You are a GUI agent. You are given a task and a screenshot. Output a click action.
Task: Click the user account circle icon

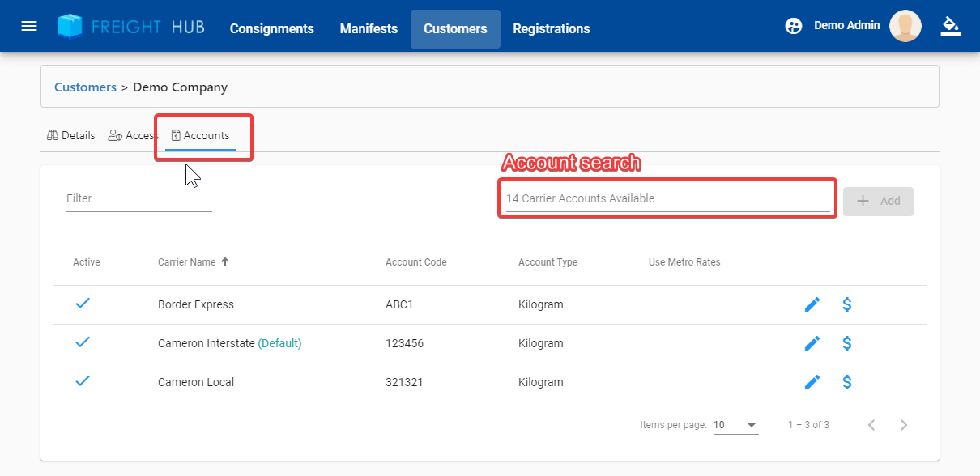[x=794, y=26]
